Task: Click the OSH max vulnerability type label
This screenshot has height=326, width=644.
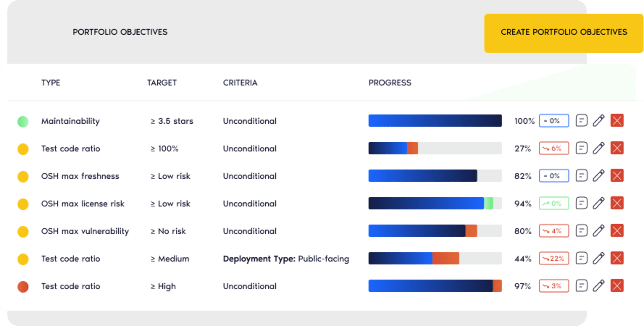Action: pyautogui.click(x=85, y=231)
